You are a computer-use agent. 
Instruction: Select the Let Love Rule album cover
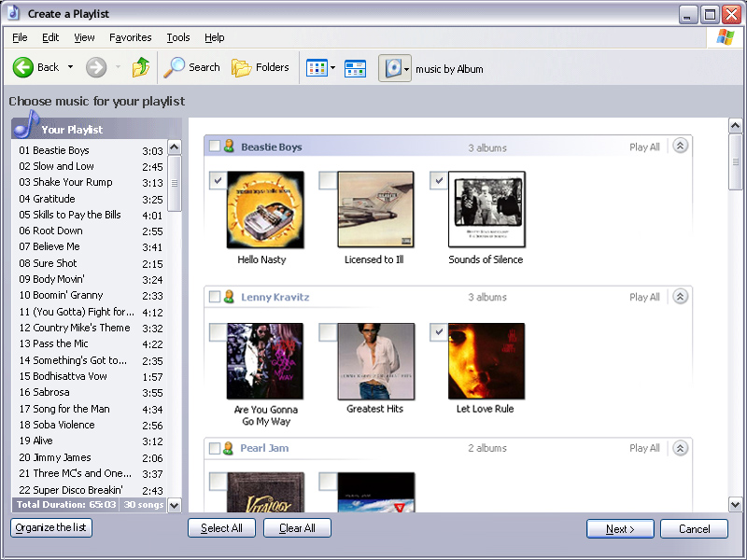pyautogui.click(x=486, y=361)
